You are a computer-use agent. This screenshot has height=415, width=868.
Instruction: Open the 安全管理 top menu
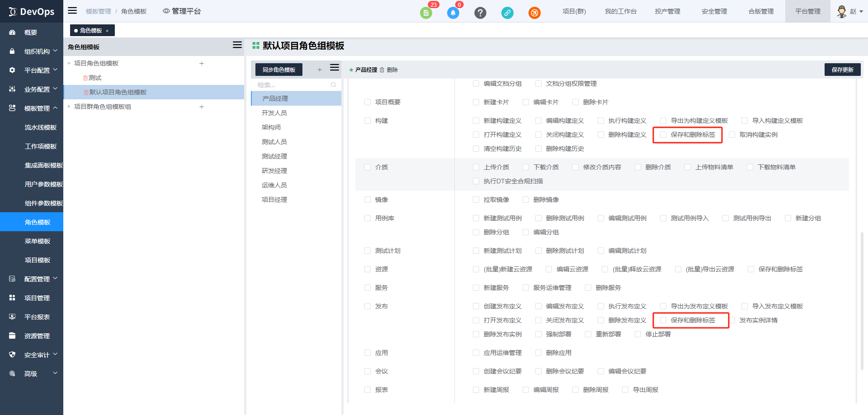coord(714,11)
